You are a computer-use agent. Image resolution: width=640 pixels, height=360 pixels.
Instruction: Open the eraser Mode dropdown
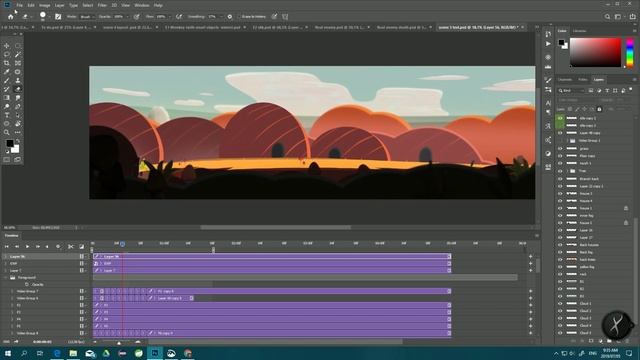[87, 17]
